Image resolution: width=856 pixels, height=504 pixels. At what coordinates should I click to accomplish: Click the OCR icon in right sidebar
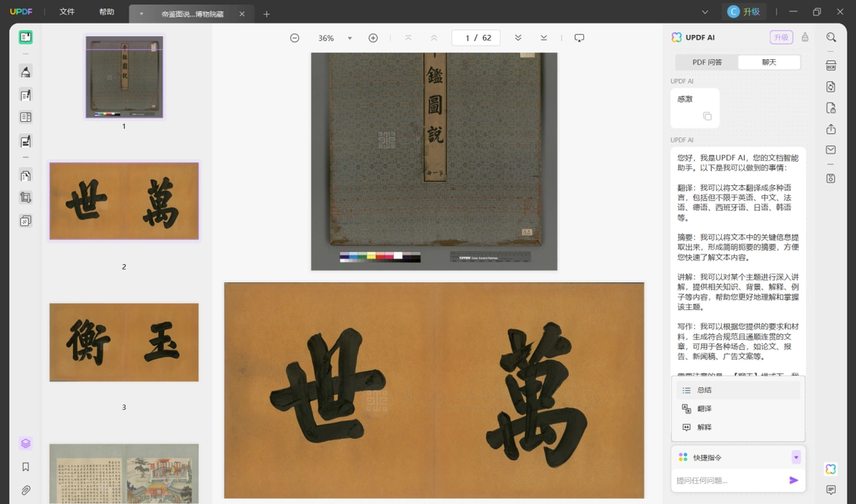click(x=831, y=66)
